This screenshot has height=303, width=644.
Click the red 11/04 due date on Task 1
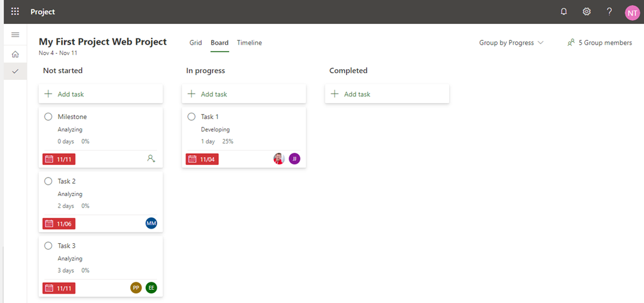(x=202, y=159)
